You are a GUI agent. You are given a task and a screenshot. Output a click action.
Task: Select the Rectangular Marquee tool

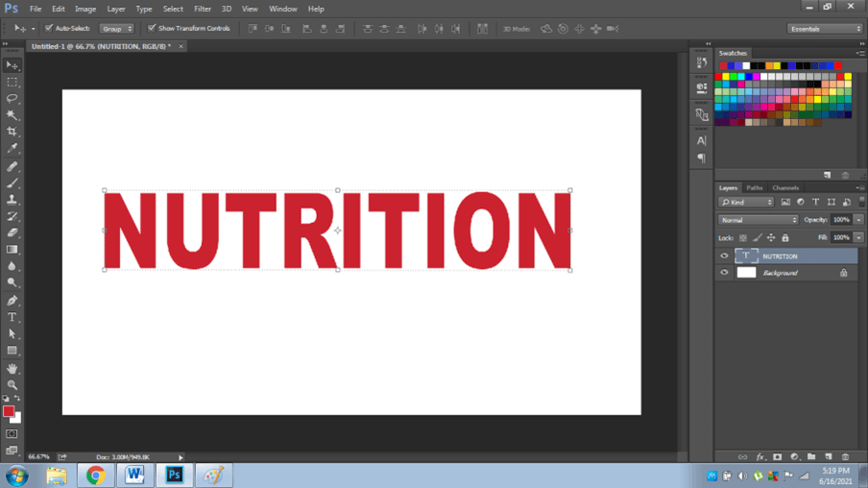tap(12, 82)
